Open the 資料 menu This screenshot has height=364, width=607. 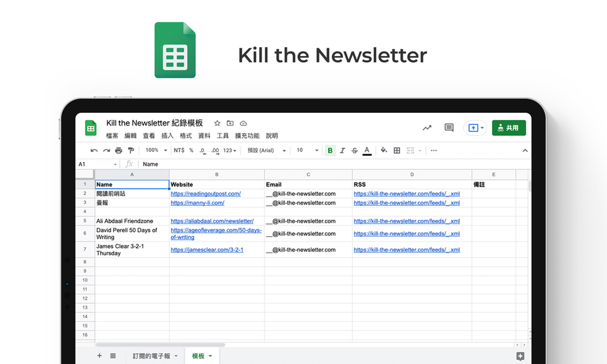pyautogui.click(x=204, y=136)
